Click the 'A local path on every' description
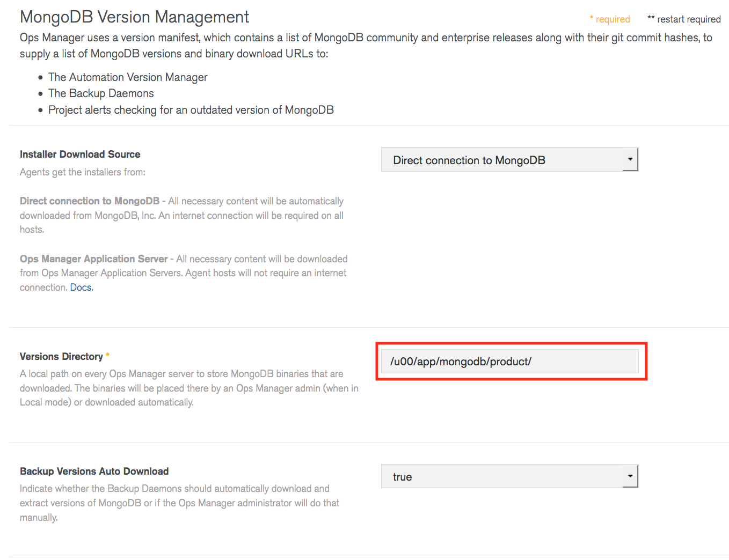 pyautogui.click(x=189, y=388)
